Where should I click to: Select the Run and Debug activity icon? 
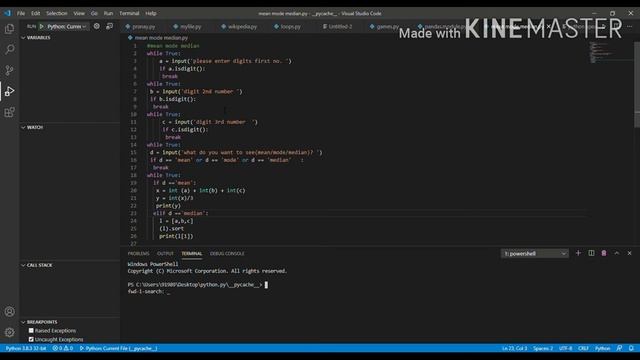(9, 91)
